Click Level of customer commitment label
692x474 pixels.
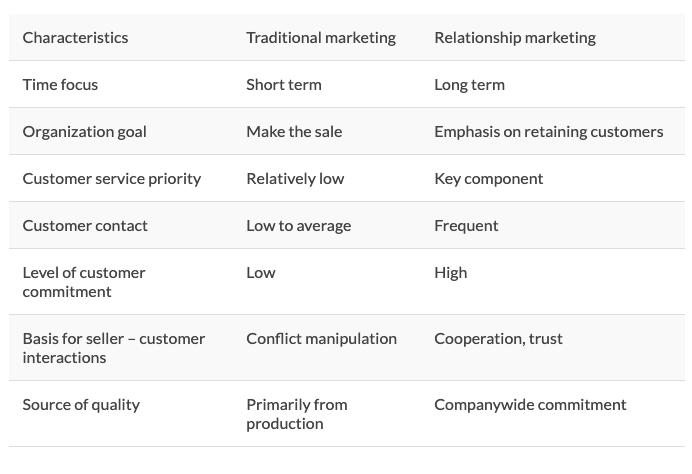[84, 282]
